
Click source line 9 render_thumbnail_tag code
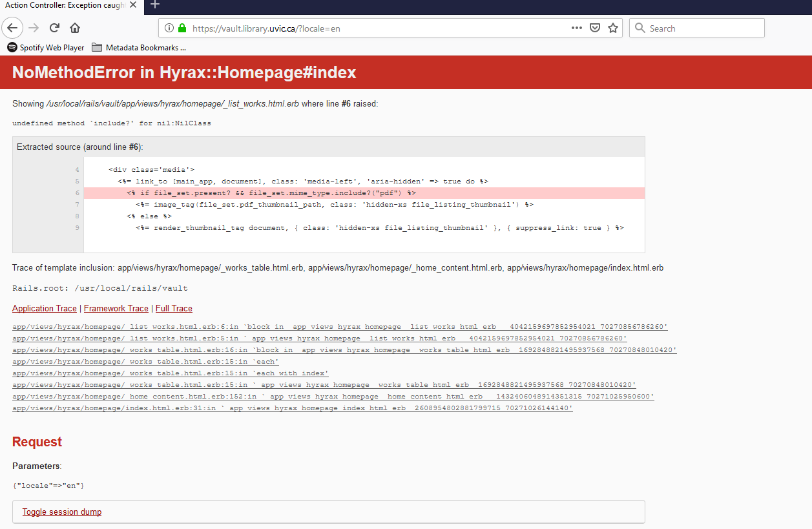[380, 228]
